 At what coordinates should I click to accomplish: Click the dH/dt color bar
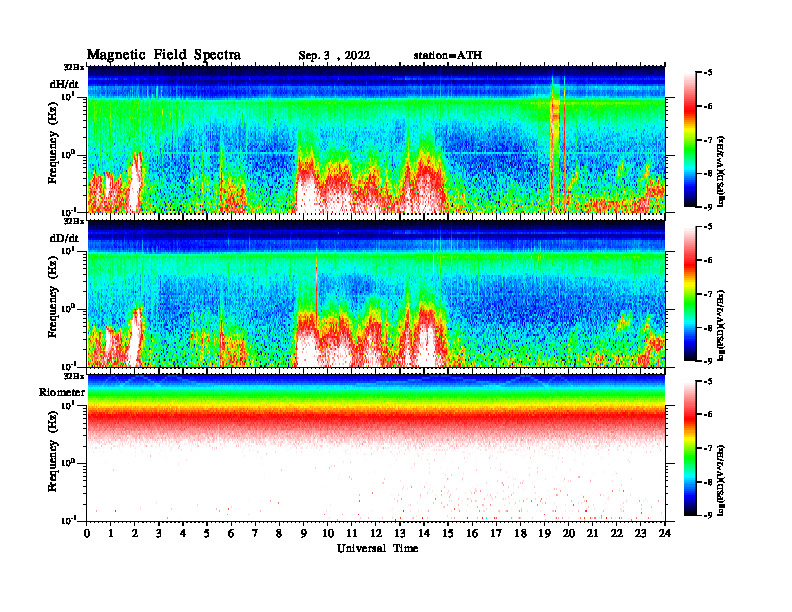tap(690, 140)
